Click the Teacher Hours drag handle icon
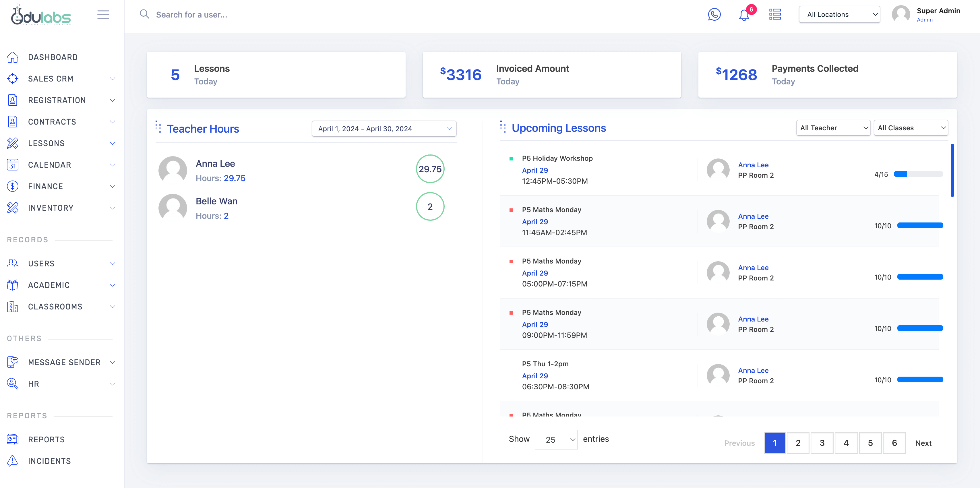Image resolution: width=980 pixels, height=488 pixels. [158, 127]
